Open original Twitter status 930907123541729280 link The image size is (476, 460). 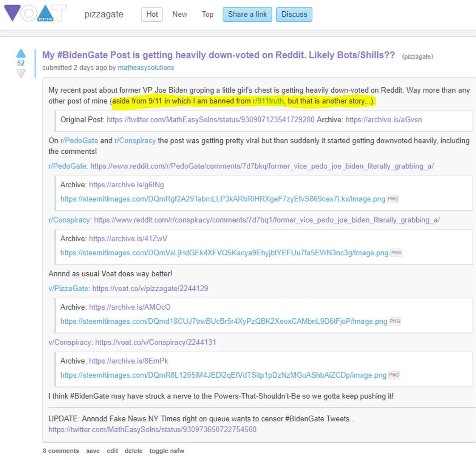[210, 120]
